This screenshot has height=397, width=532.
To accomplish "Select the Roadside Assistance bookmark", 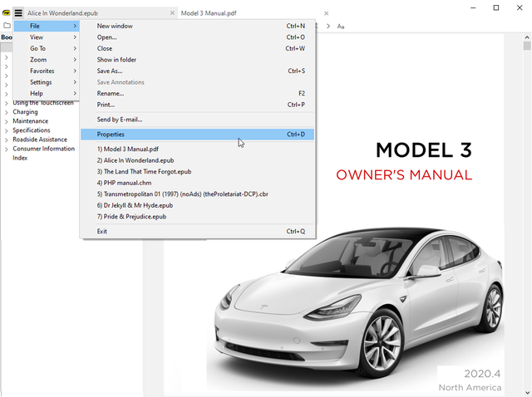I will click(40, 139).
